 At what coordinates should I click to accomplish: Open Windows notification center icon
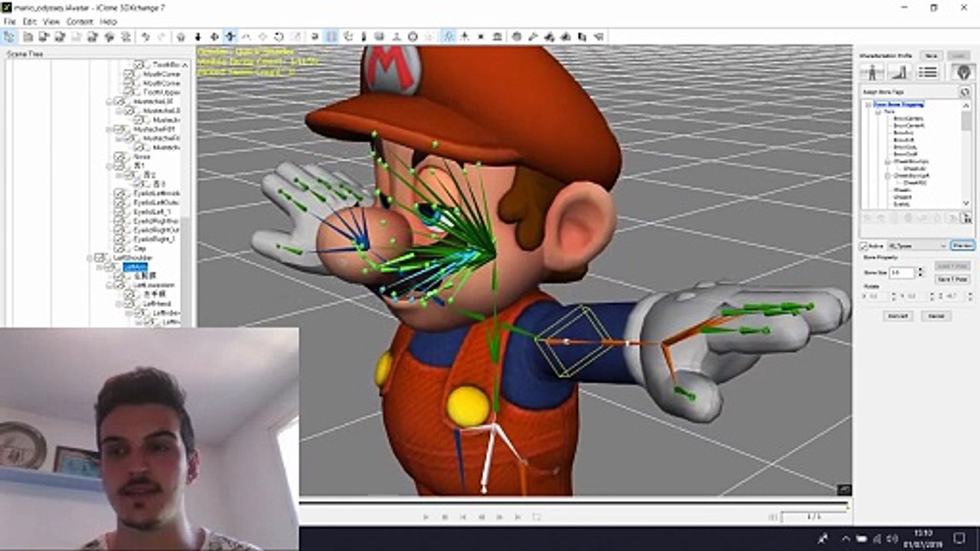[959, 538]
